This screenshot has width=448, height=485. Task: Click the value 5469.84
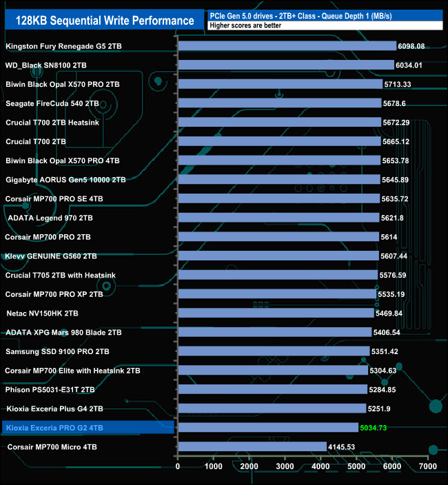point(389,313)
